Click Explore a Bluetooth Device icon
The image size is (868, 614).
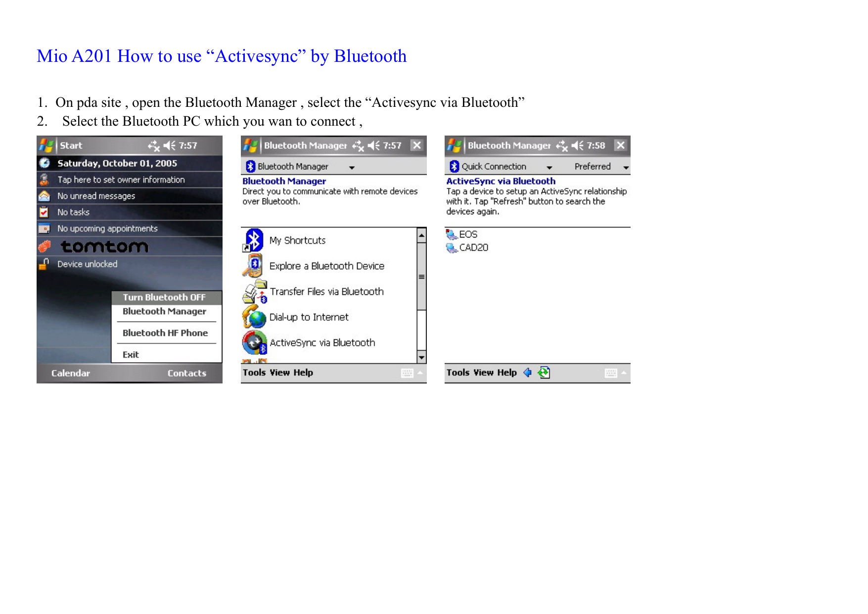click(x=253, y=266)
